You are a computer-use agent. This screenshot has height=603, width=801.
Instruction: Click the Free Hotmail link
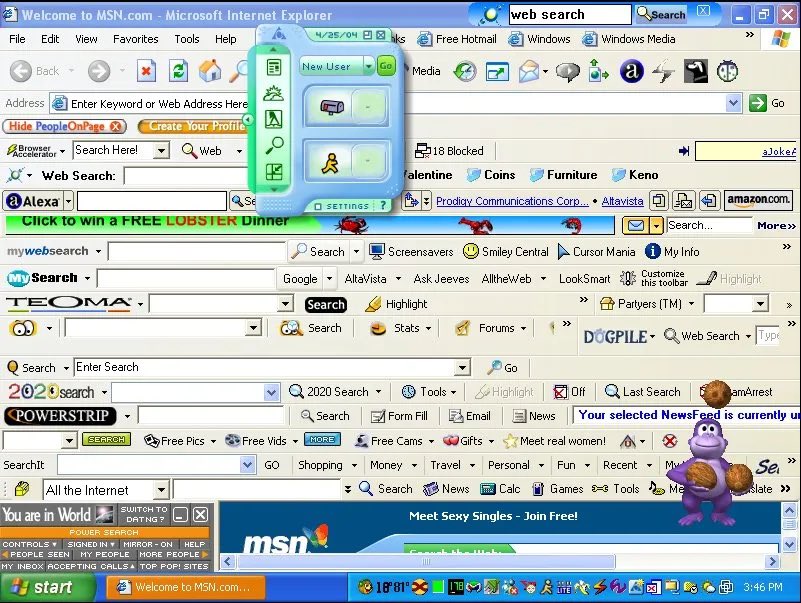tap(465, 39)
